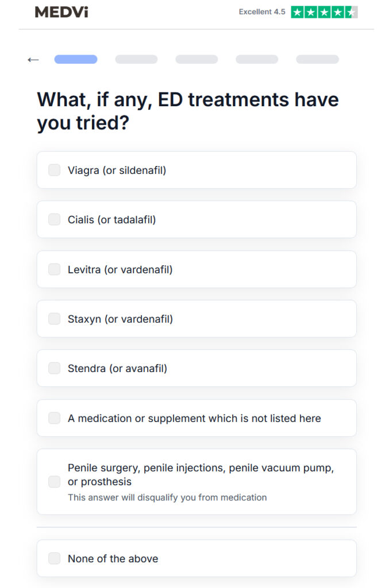Click the first blue progress step
385x588 pixels.
[x=76, y=59]
